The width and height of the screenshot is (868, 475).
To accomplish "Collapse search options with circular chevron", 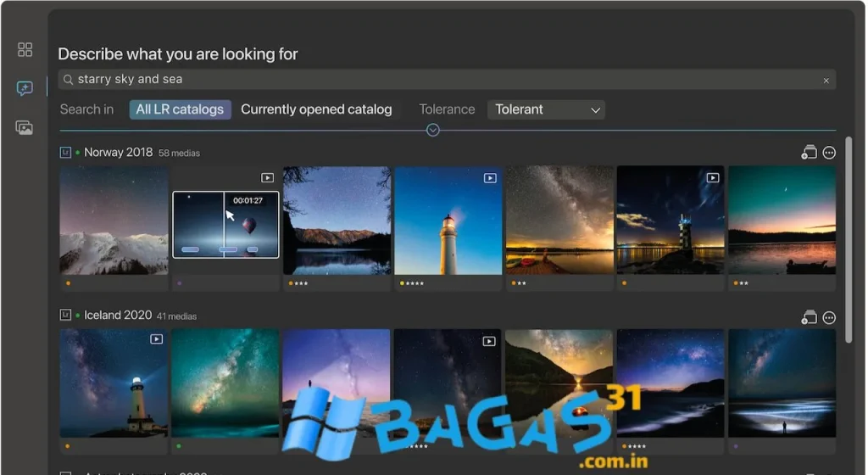I will tap(433, 130).
